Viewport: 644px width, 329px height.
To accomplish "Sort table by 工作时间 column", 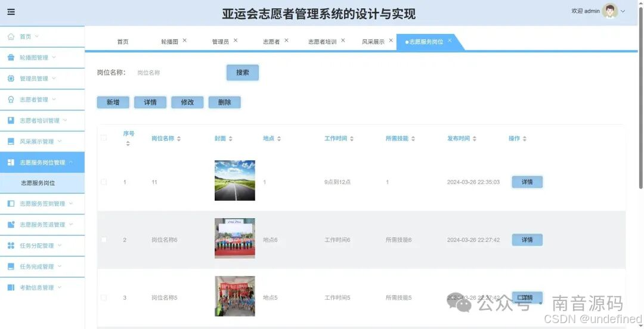I will pyautogui.click(x=352, y=139).
